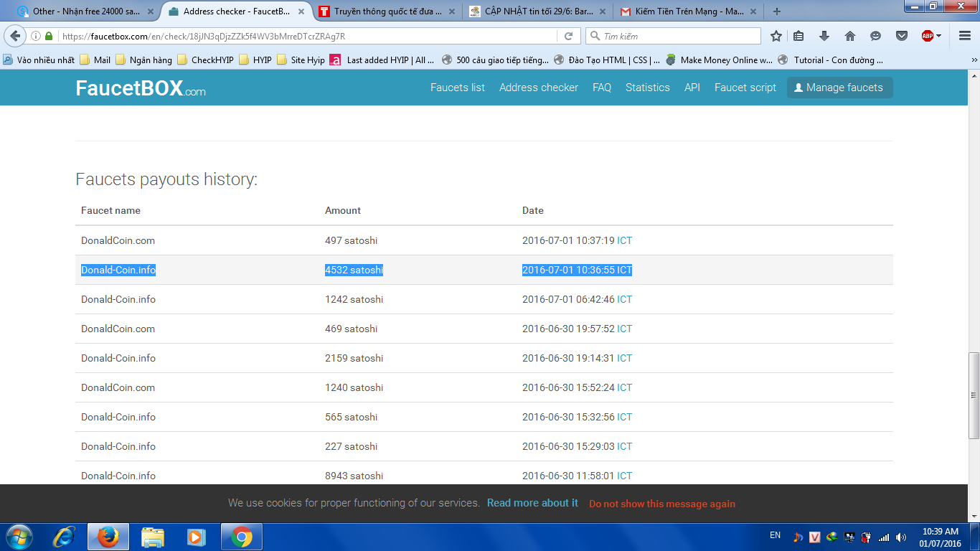Click the '497 satoshi' amount cell

[351, 240]
